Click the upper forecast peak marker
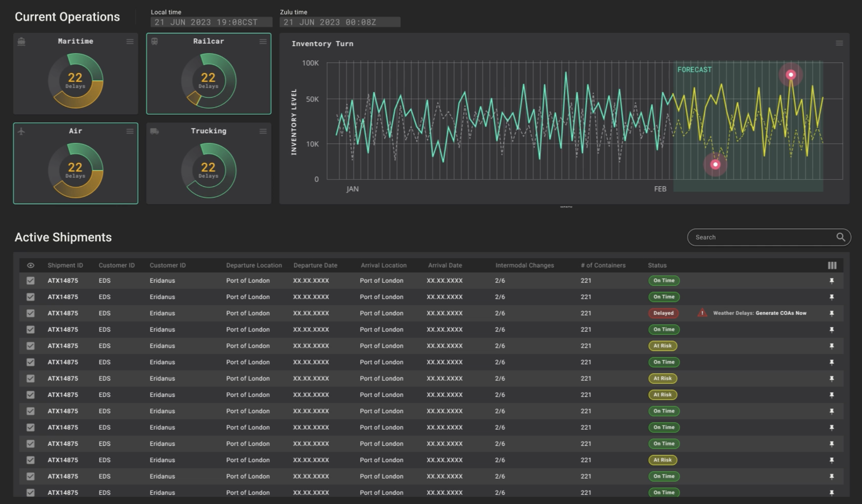This screenshot has width=862, height=504. point(791,75)
